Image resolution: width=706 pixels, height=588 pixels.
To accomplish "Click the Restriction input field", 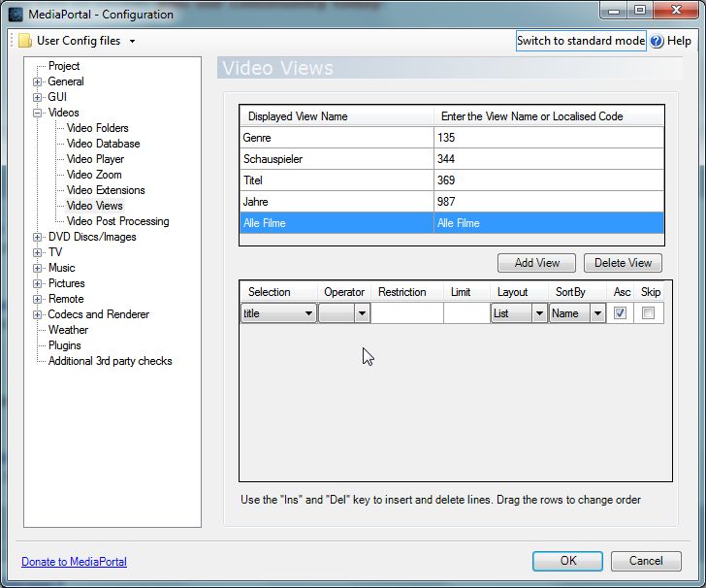I will [x=407, y=313].
